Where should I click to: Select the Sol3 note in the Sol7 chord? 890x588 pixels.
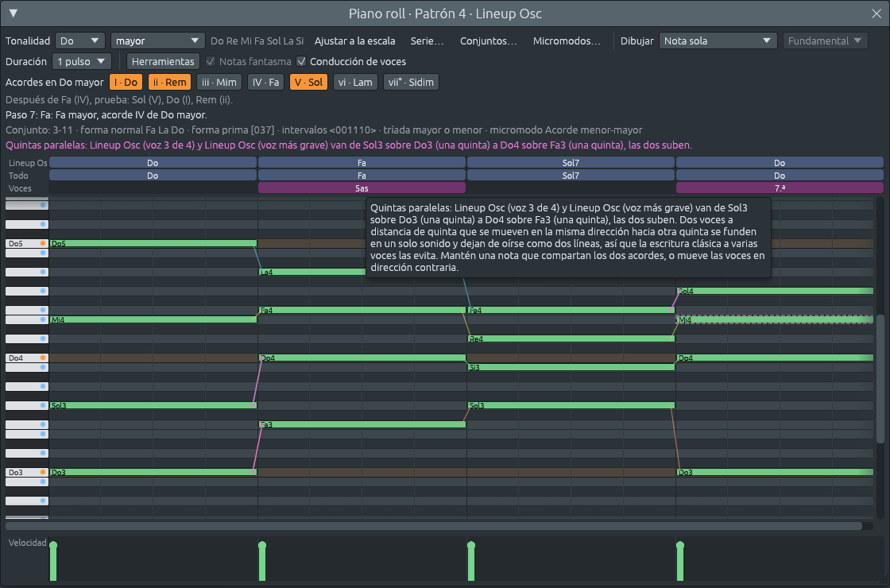point(571,405)
